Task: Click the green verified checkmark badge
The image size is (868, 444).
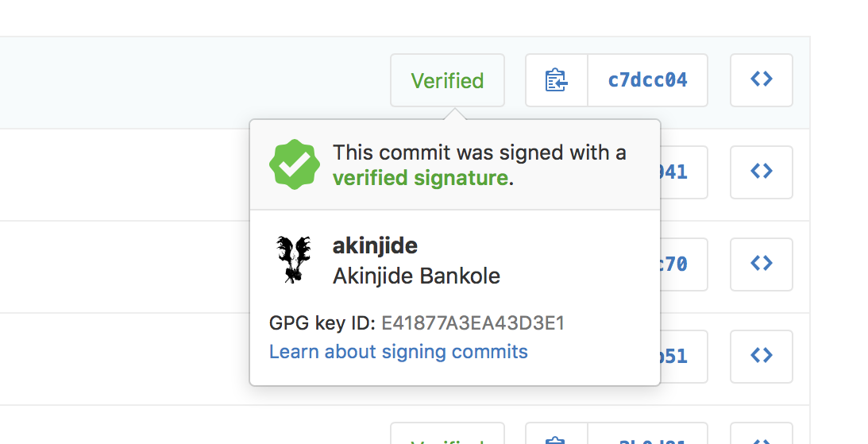Action: [x=294, y=164]
